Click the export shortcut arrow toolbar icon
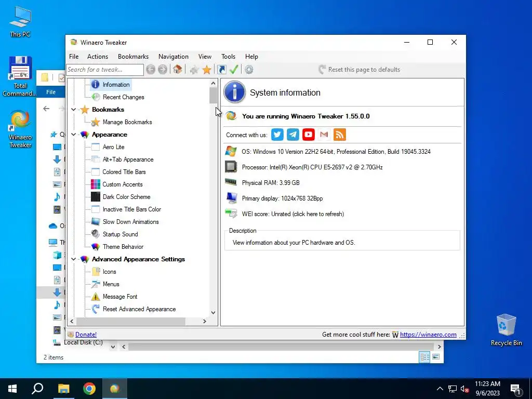Image resolution: width=532 pixels, height=399 pixels. [x=221, y=70]
